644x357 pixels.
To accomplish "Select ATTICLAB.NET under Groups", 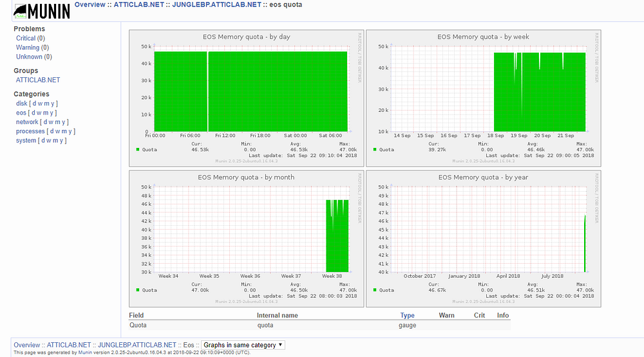I will 38,80.
